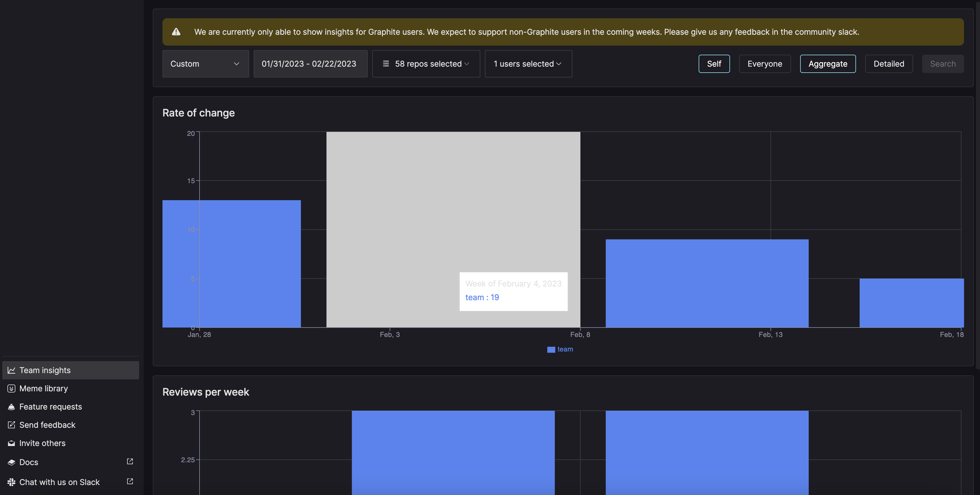
Task: Click the tooltip value team : 19
Action: (x=482, y=297)
